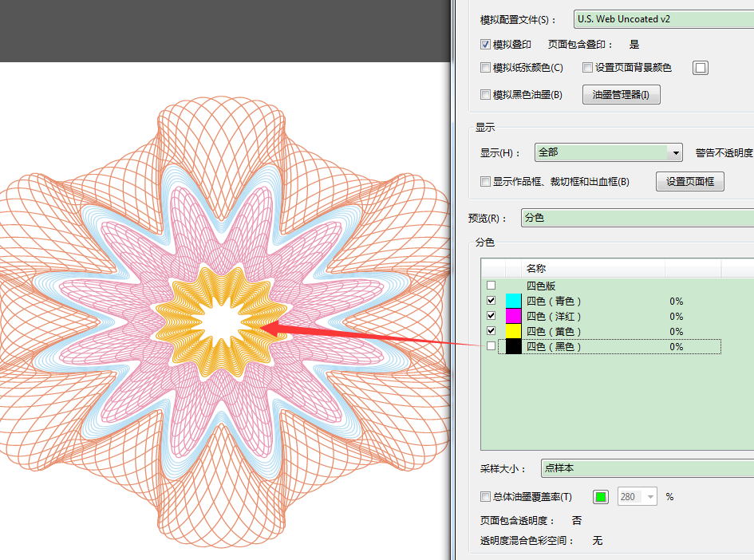Screen dimensions: 754x560
Task: Click the 设置页面框 button
Action: (x=689, y=181)
